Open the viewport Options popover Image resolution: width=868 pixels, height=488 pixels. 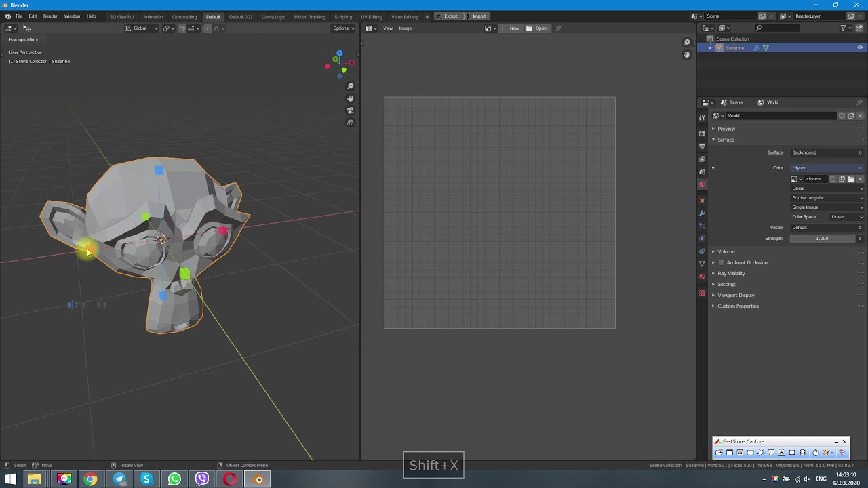343,28
